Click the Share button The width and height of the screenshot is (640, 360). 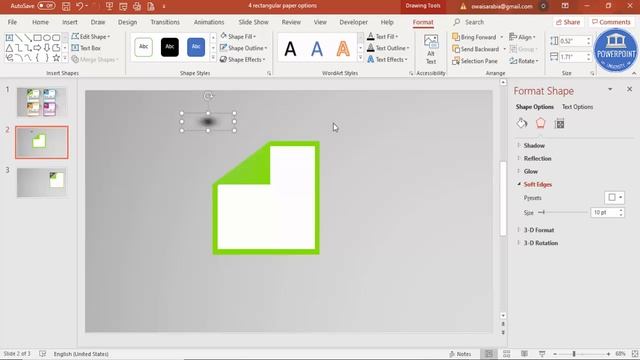tap(568, 22)
